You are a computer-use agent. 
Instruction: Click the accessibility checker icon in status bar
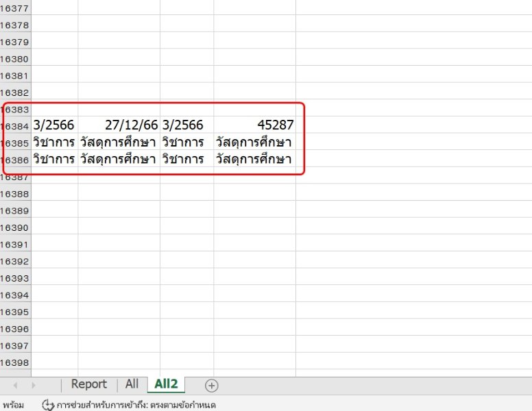48,405
